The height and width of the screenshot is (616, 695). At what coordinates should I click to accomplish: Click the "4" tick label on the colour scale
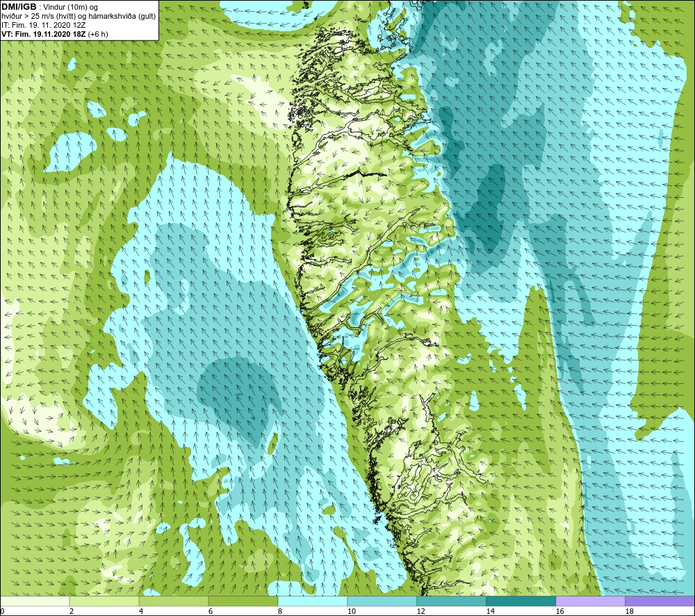(141, 611)
